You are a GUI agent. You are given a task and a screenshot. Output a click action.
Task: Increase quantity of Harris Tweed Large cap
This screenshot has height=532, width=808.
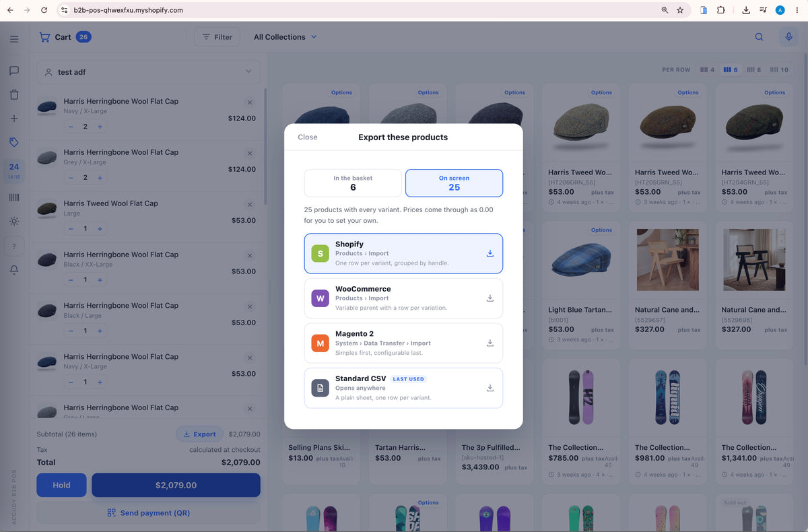[x=100, y=229]
